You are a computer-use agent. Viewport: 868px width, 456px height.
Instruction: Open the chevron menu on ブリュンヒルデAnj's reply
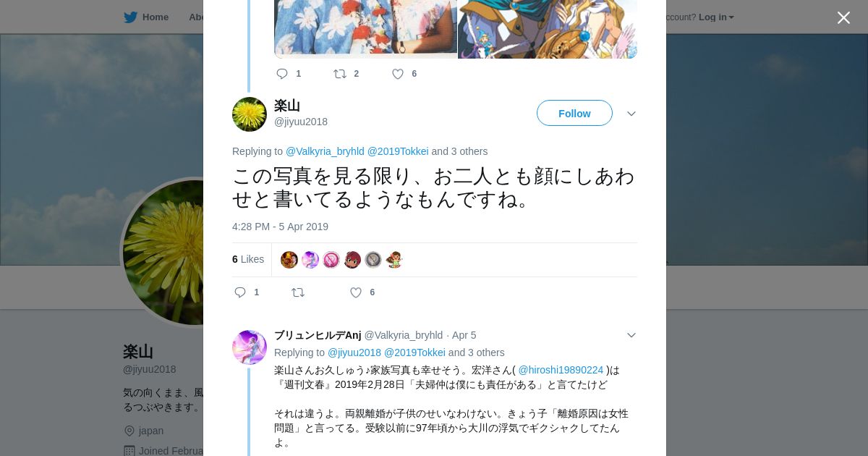(631, 335)
